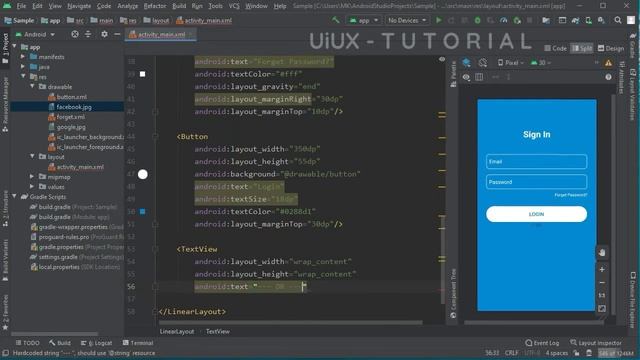Click the white color swatch at line 39

point(142,74)
